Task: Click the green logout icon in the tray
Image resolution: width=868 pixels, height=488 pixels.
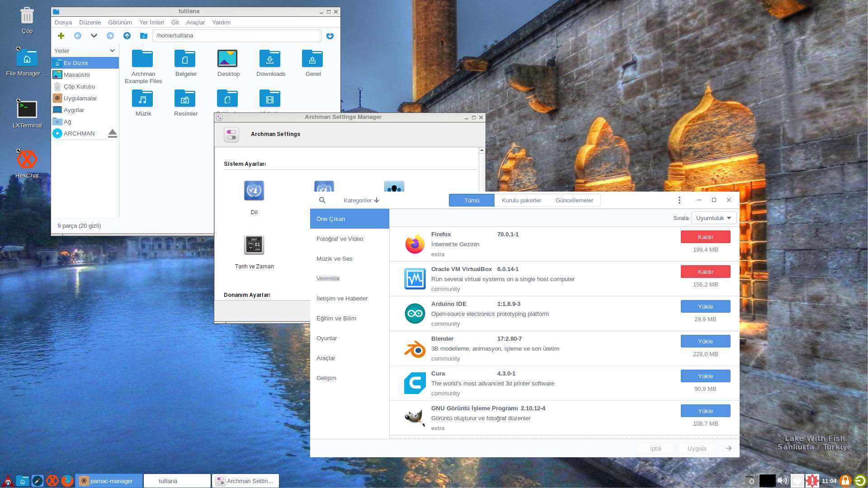Action: pyautogui.click(x=860, y=481)
